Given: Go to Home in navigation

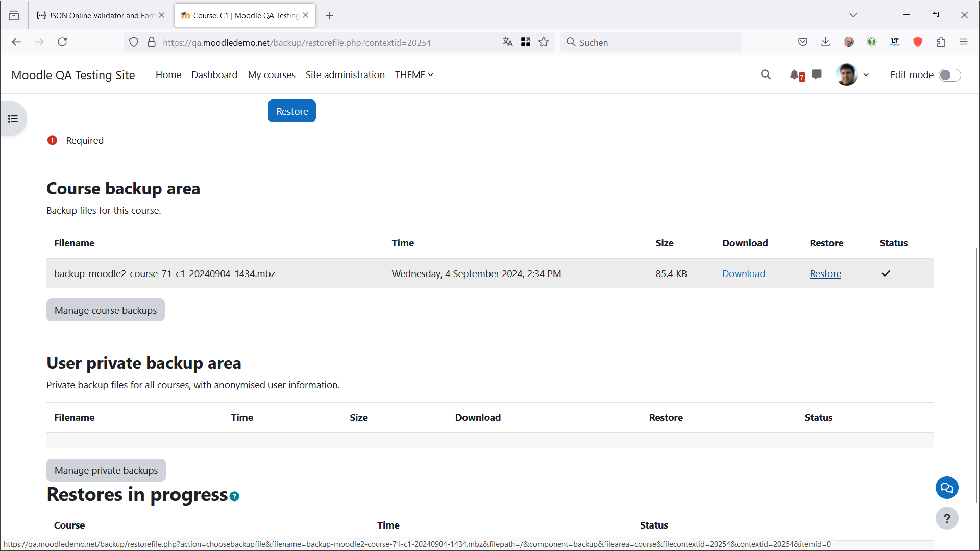Looking at the screenshot, I should click(168, 74).
